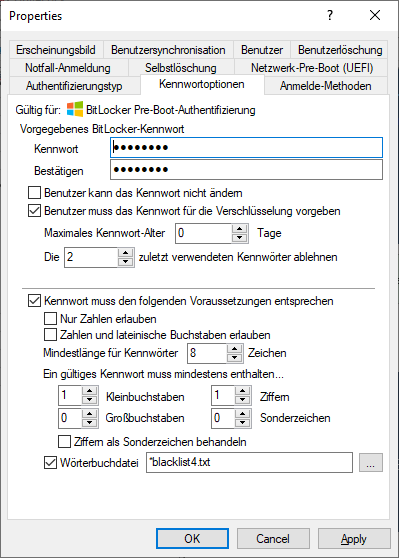This screenshot has width=399, height=558.
Task: Click the Apply button
Action: pos(354,538)
